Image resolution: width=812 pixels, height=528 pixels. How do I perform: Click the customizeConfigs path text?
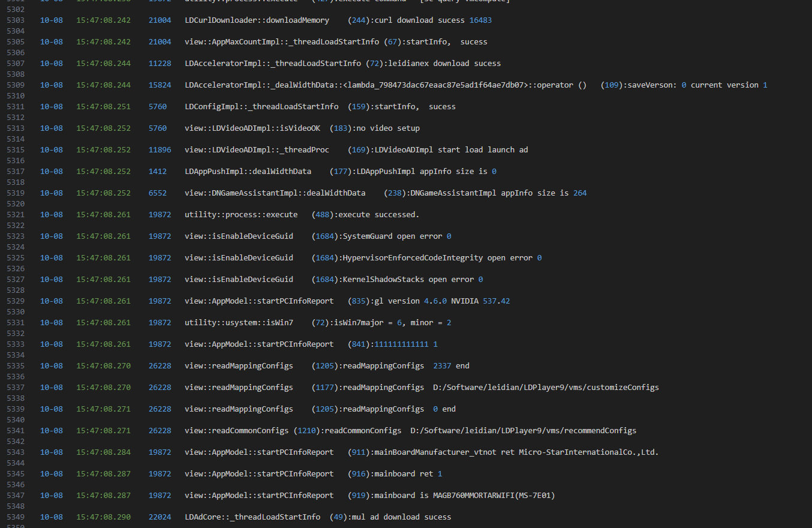[x=546, y=388]
